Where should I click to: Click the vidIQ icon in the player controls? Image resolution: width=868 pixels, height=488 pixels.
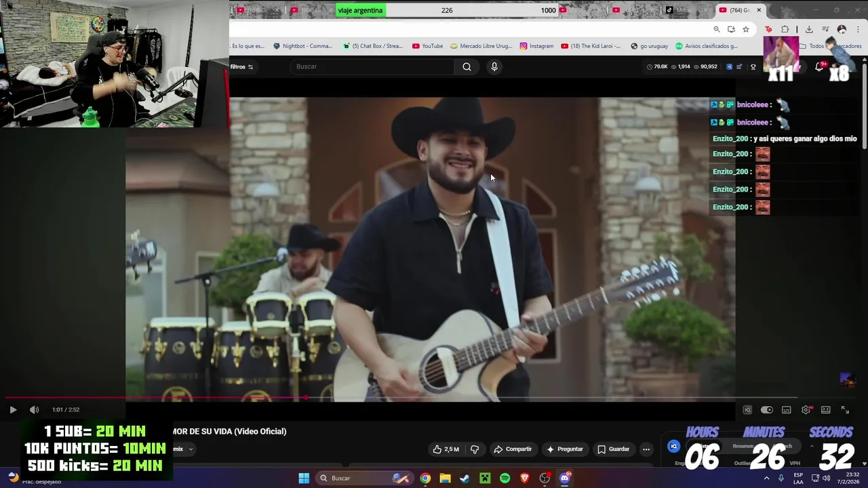point(747,410)
